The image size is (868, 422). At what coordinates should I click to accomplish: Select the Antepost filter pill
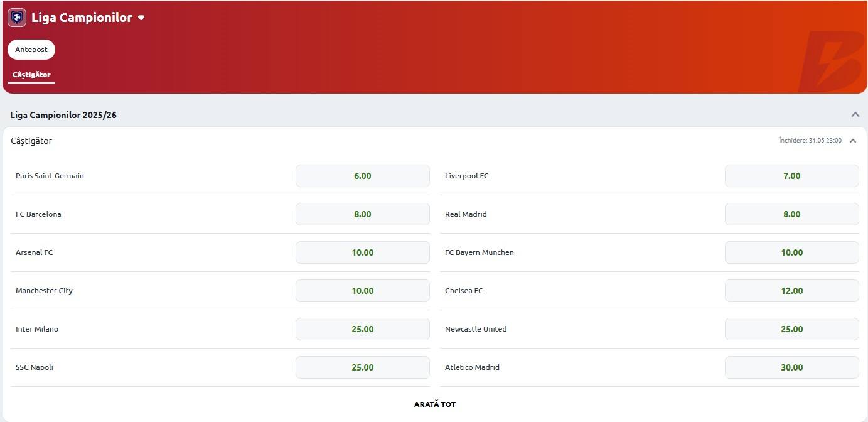31,50
